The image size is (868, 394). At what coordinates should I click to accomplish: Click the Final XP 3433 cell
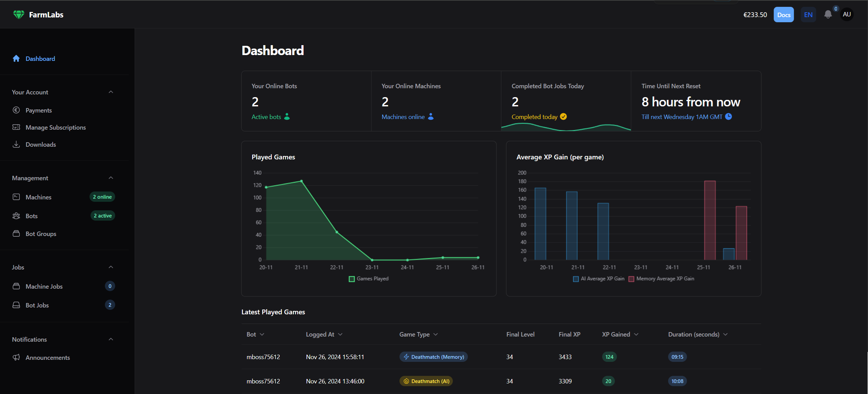565,357
